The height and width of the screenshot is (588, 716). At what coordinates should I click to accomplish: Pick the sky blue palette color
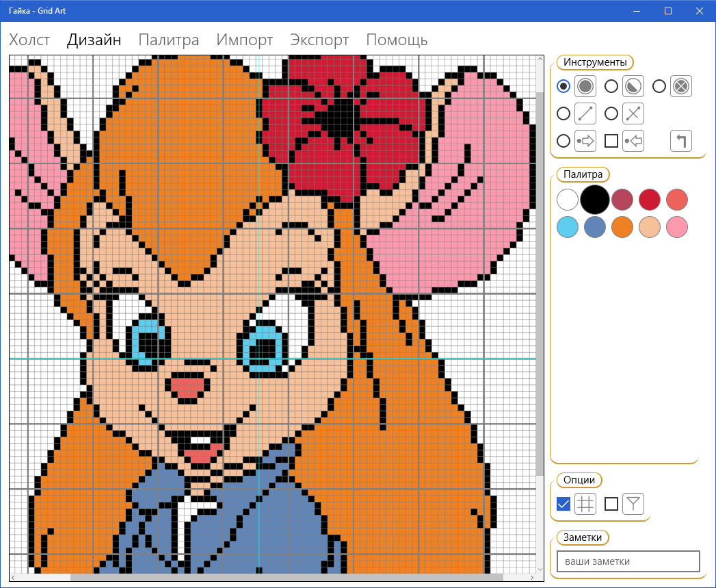(x=568, y=228)
